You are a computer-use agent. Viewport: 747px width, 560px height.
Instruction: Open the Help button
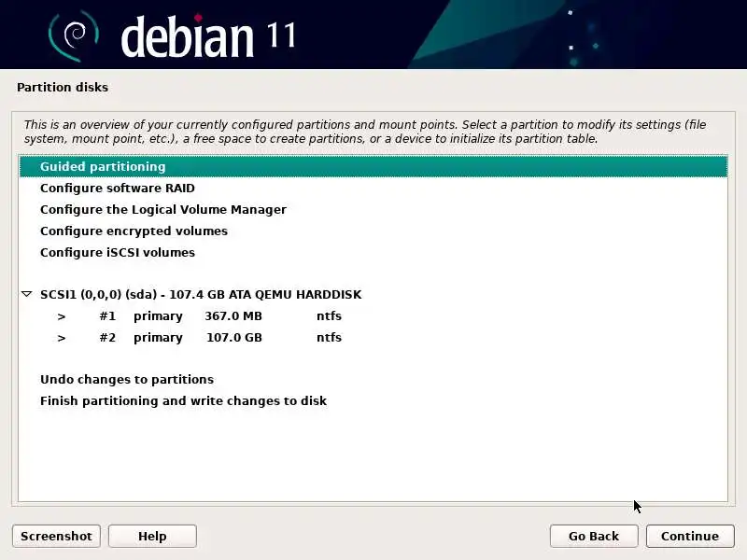point(152,536)
